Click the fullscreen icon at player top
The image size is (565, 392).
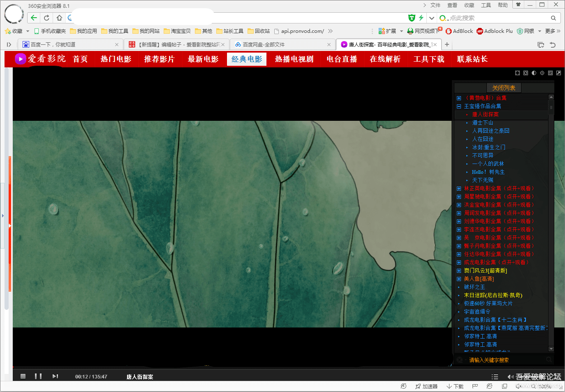(517, 73)
